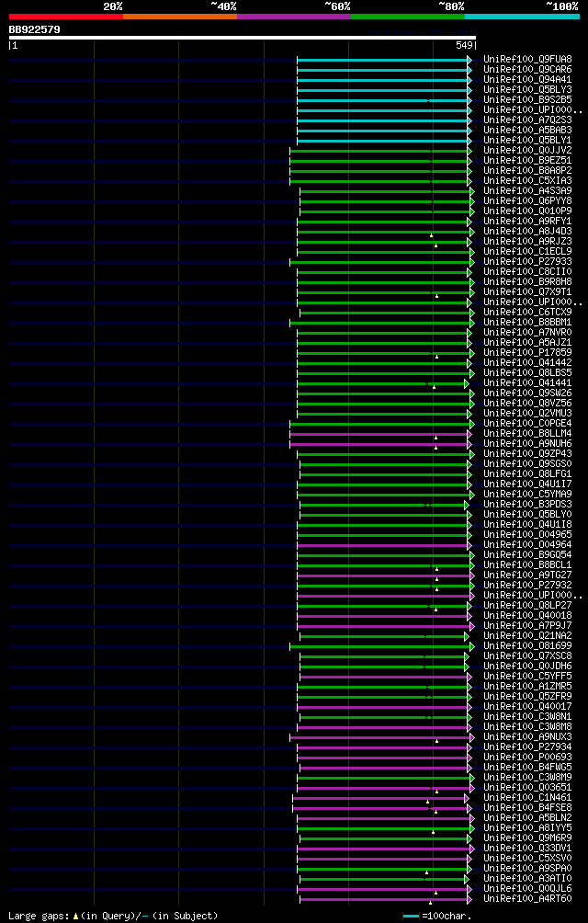Select label UniRef100_Q8LBS5

(527, 372)
